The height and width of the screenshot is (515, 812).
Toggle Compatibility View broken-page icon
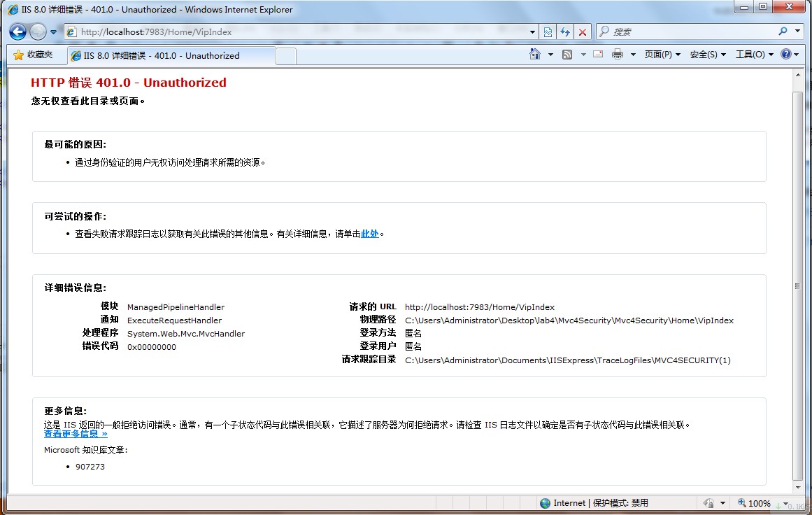coord(548,32)
